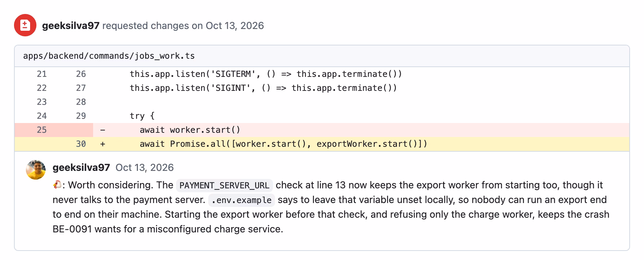Open the comment timestamp Oct 13, 2026
Image resolution: width=644 pixels, height=260 pixels.
[x=145, y=167]
